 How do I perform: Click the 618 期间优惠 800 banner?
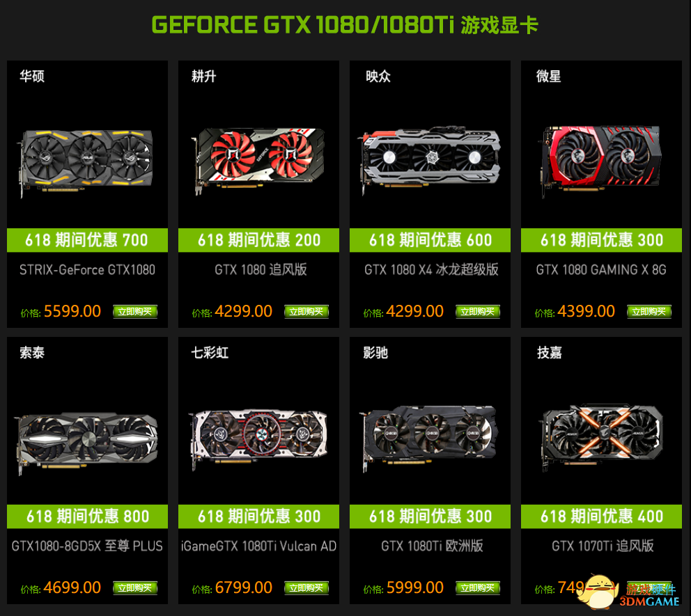pyautogui.click(x=87, y=516)
